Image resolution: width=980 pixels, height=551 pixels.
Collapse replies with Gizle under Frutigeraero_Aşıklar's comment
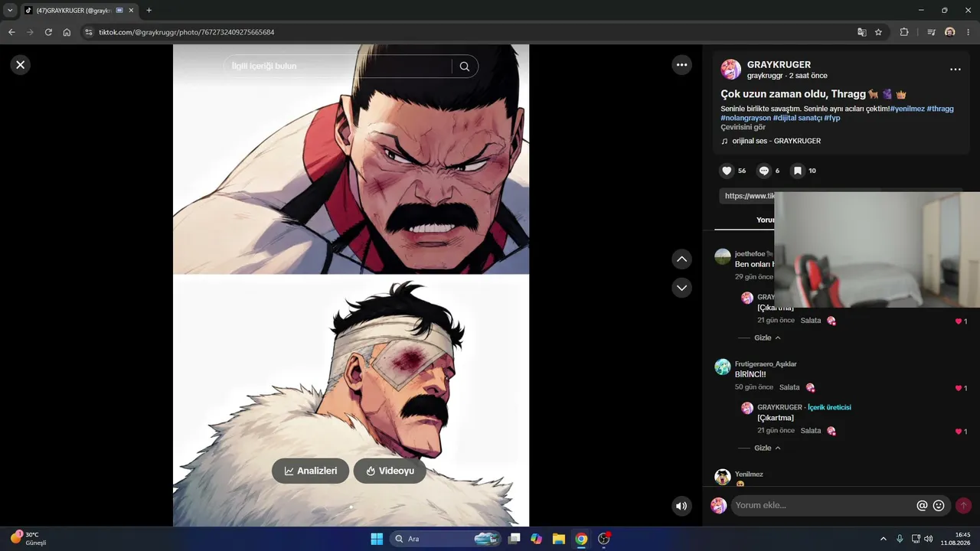coord(767,448)
